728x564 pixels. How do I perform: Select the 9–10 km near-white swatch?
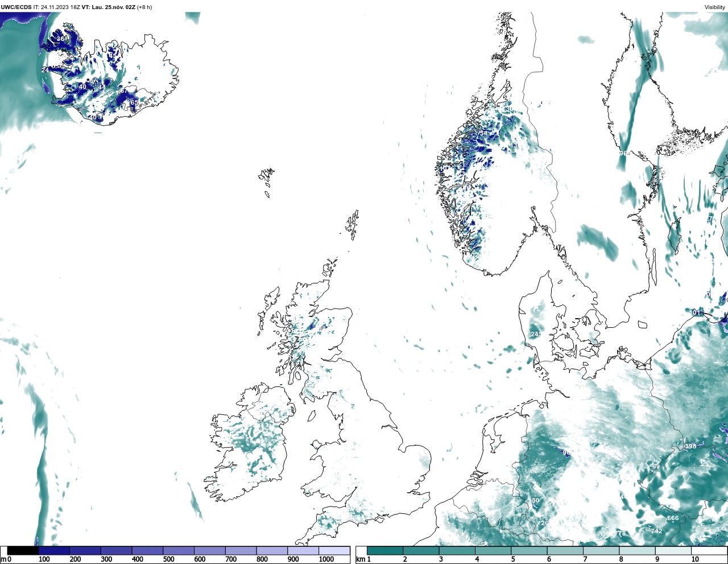coord(673,551)
